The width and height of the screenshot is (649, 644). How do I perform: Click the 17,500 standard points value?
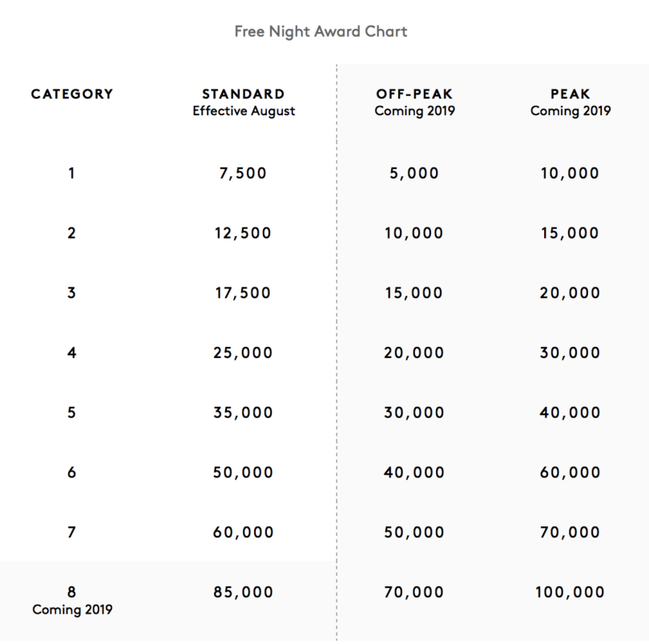click(x=244, y=293)
